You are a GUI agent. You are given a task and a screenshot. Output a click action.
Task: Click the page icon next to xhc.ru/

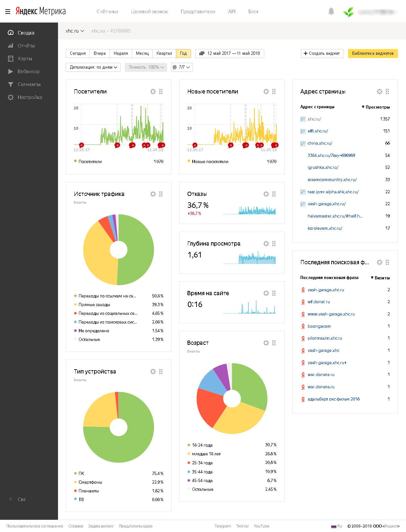[303, 119]
